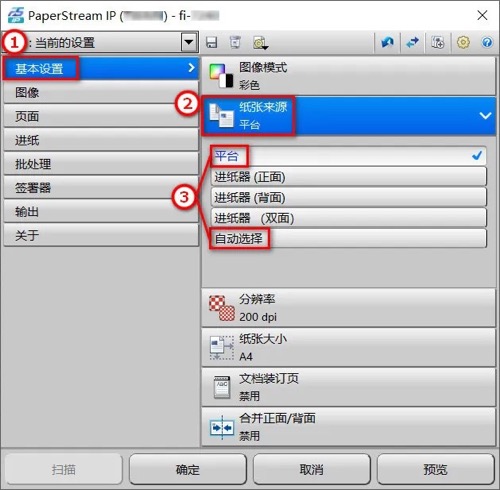Select 进纸器 (正面) paper source
500x490 pixels.
click(x=349, y=177)
